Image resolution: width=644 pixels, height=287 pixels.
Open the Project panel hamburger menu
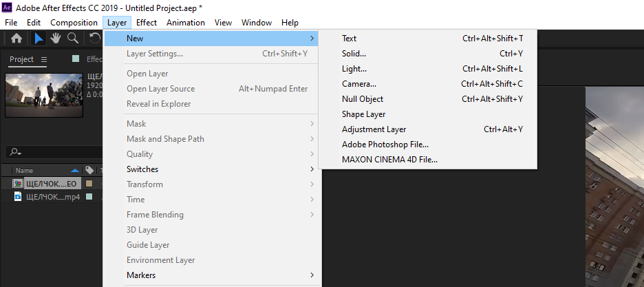44,60
